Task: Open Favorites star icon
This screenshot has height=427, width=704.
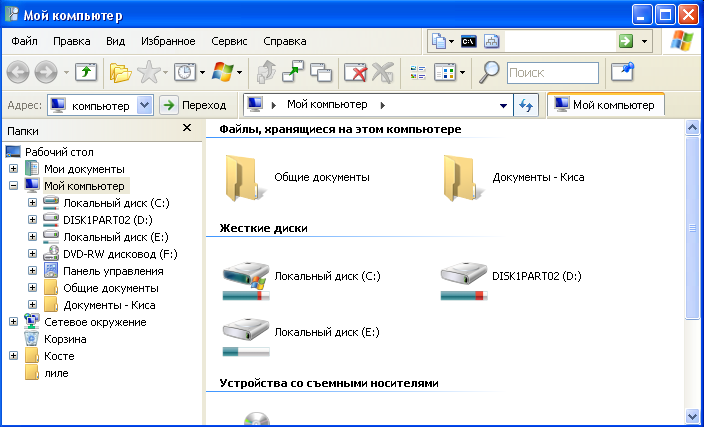Action: pyautogui.click(x=149, y=72)
